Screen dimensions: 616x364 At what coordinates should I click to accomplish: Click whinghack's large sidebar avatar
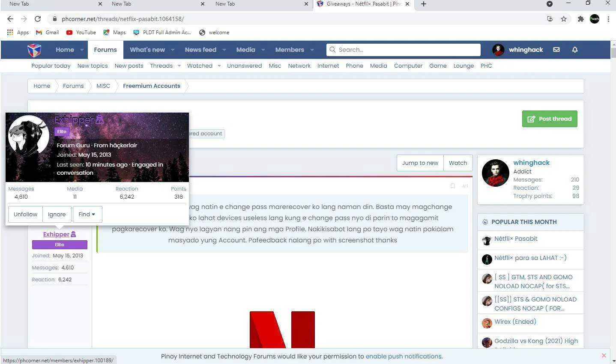(x=495, y=173)
